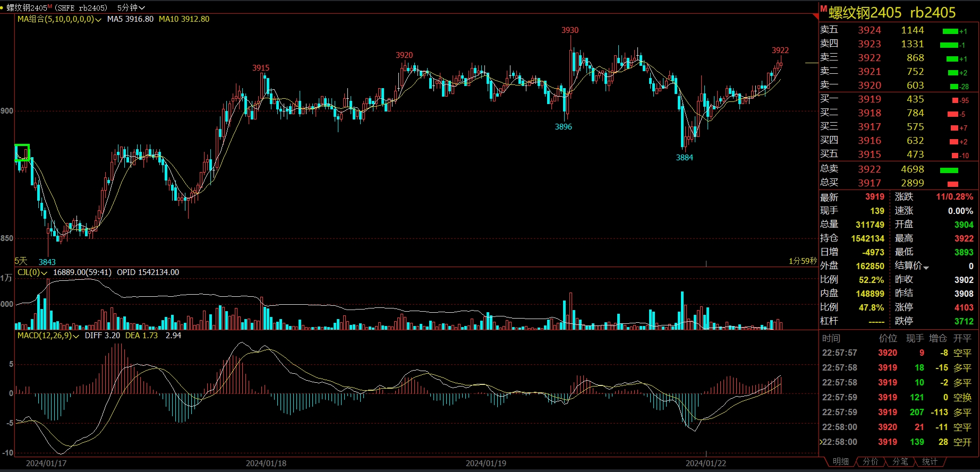Switch to the 明细 tab
The height and width of the screenshot is (472, 980).
[841, 461]
